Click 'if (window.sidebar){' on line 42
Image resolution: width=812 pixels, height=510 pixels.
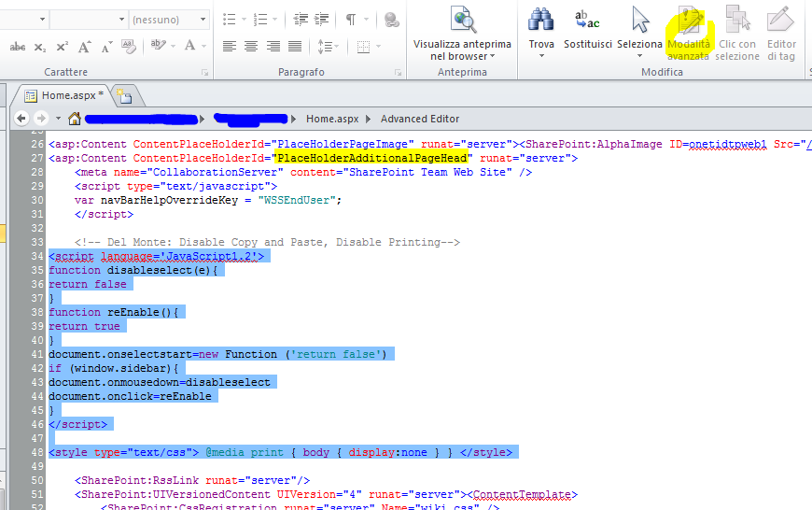tap(114, 368)
